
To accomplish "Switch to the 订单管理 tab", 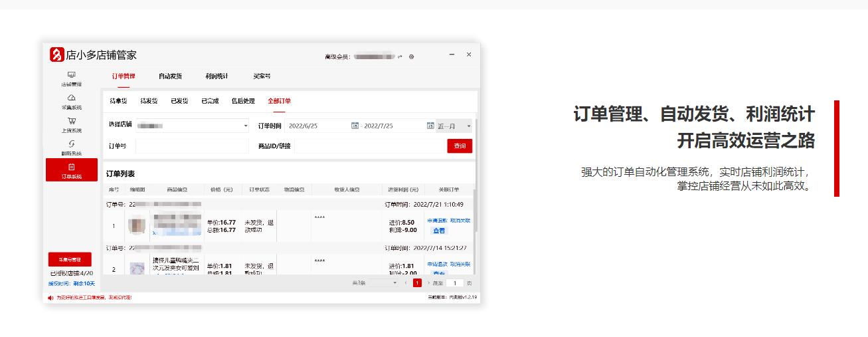I will (x=123, y=76).
